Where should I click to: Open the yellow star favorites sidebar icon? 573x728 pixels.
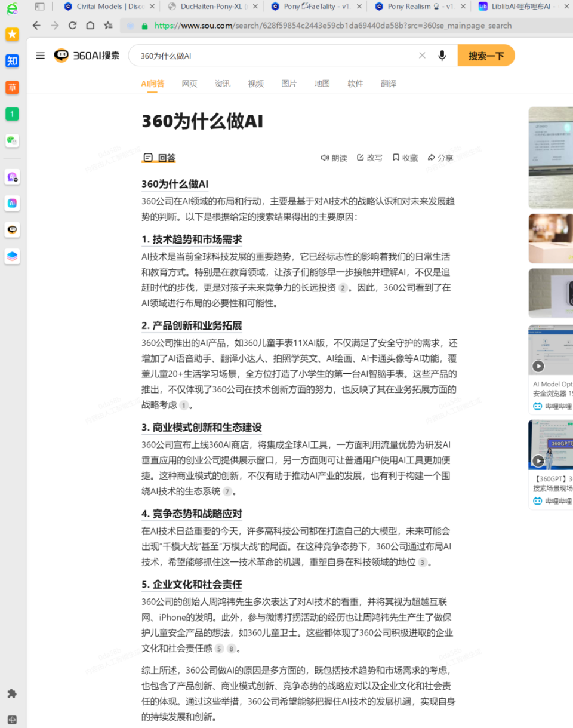(12, 35)
